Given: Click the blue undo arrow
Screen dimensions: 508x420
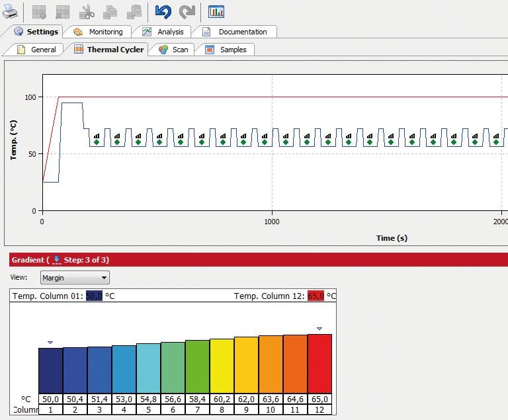Looking at the screenshot, I should pyautogui.click(x=163, y=12).
